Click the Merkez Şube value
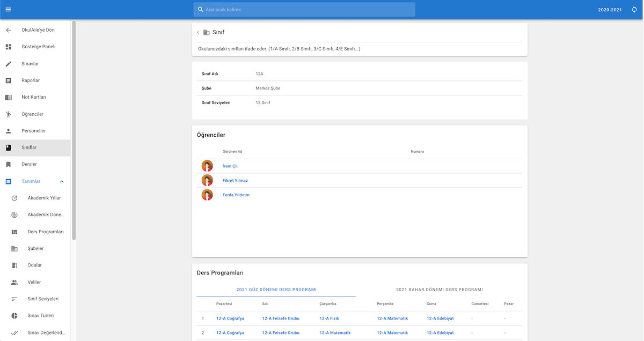Viewport: 644px width, 341px height. 268,88
